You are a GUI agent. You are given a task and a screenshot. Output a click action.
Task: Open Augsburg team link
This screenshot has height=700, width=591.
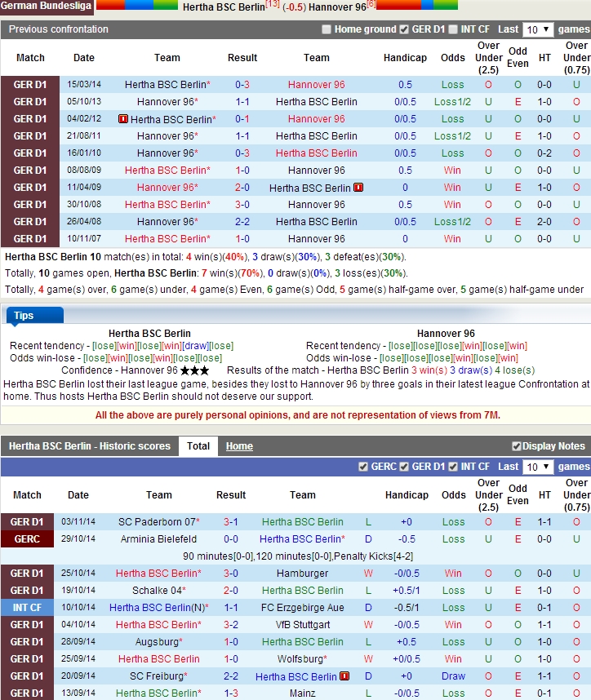point(158,641)
